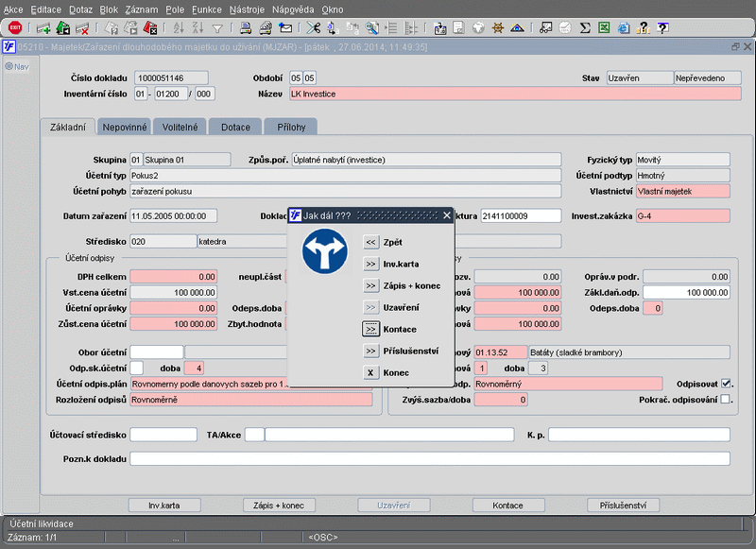Click the Pozn.k dokladu input field
The width and height of the screenshot is (756, 549).
coord(430,459)
